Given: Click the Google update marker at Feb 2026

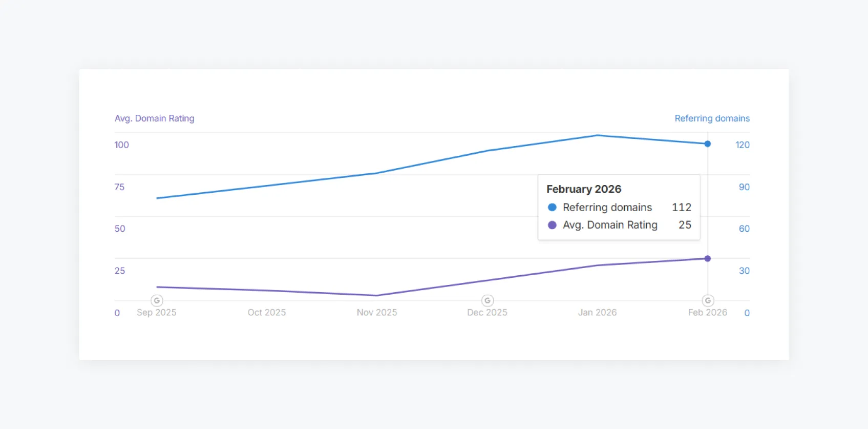Looking at the screenshot, I should pos(708,301).
